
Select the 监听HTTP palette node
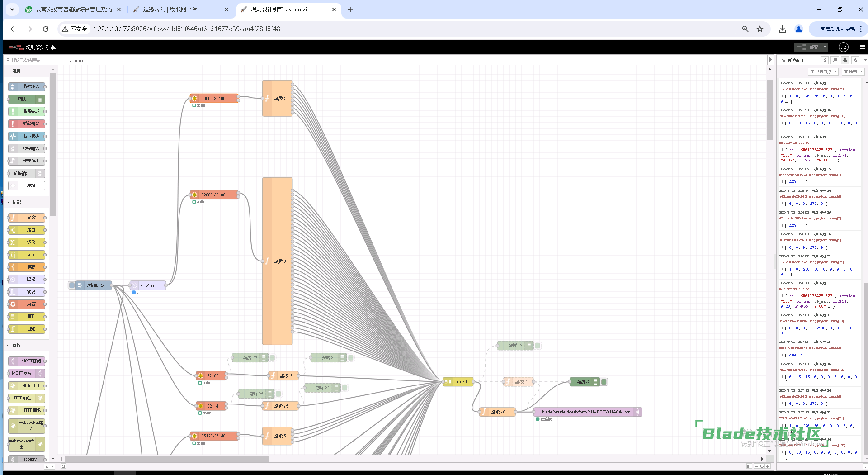27,385
